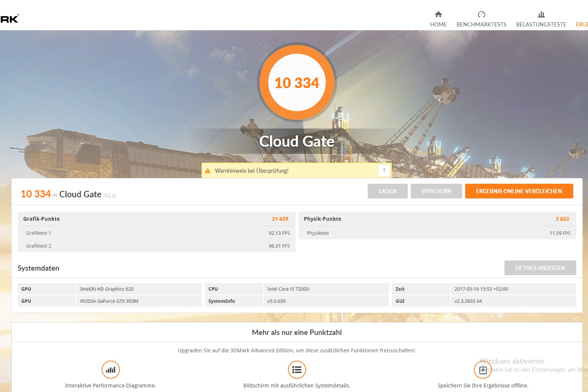Select the Grafiktest 2 row label
The height and width of the screenshot is (392, 588).
click(x=39, y=246)
